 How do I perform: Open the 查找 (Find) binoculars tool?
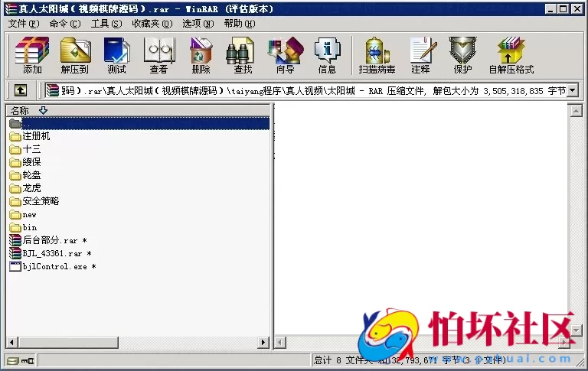coord(243,54)
